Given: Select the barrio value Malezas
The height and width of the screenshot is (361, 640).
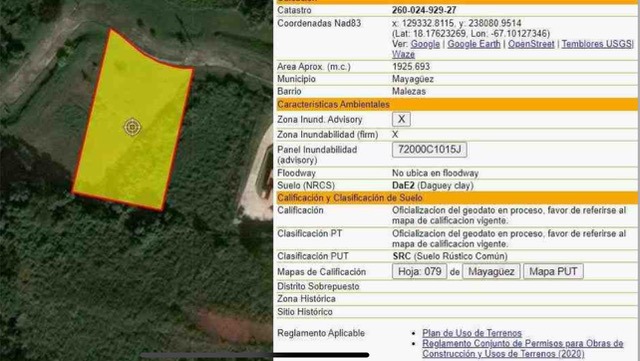Looking at the screenshot, I should [409, 91].
